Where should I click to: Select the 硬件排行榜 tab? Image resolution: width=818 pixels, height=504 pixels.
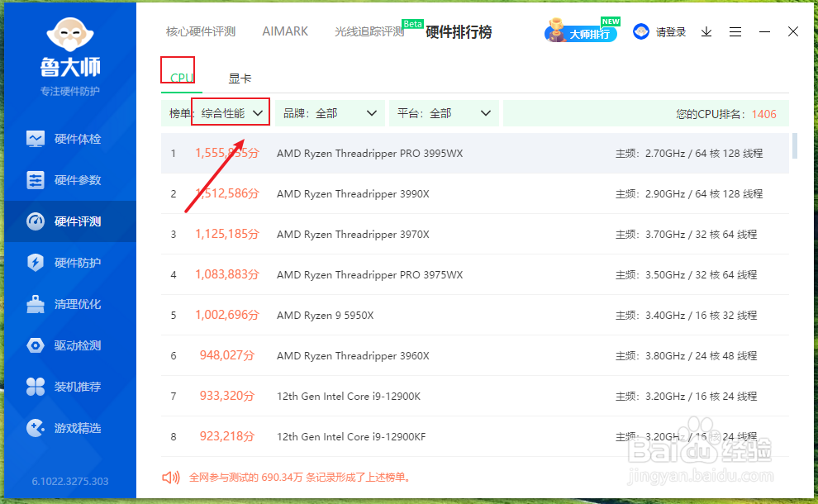pos(459,32)
